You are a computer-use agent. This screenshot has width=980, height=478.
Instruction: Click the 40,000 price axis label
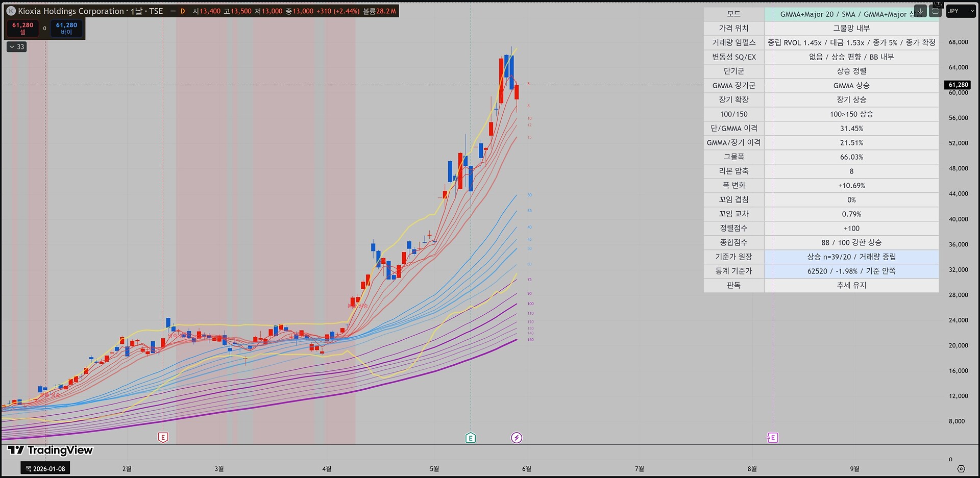point(958,219)
